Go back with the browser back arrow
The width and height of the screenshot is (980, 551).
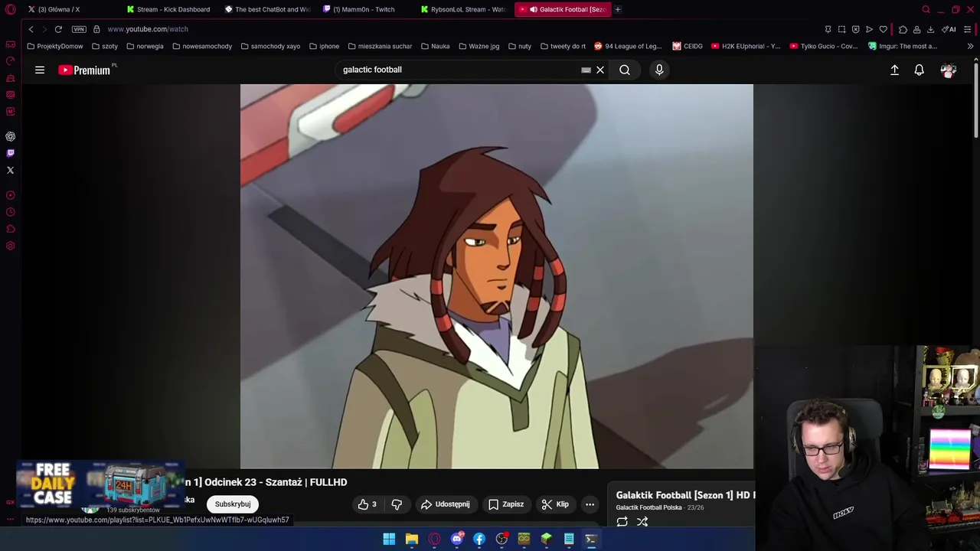click(x=31, y=29)
